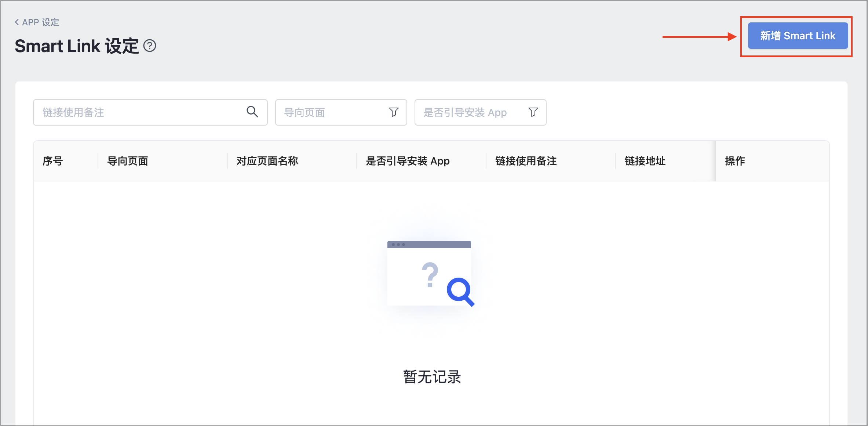Open the 导向页面 filter dropdown

[x=341, y=112]
